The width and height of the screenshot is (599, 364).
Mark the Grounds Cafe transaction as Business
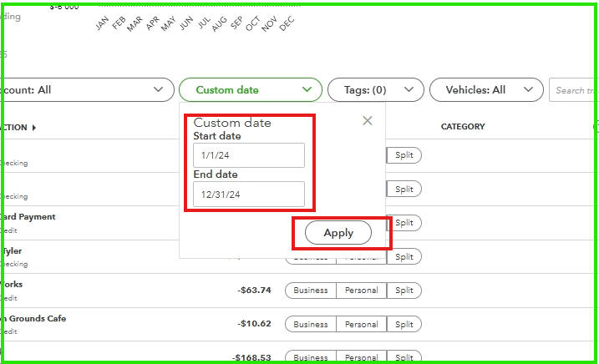pos(311,325)
